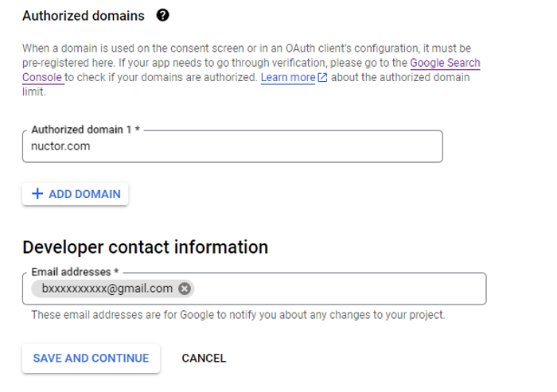Follow the underlined 'Console' link portion
Screen dimensions: 557x392
pyautogui.click(x=42, y=77)
